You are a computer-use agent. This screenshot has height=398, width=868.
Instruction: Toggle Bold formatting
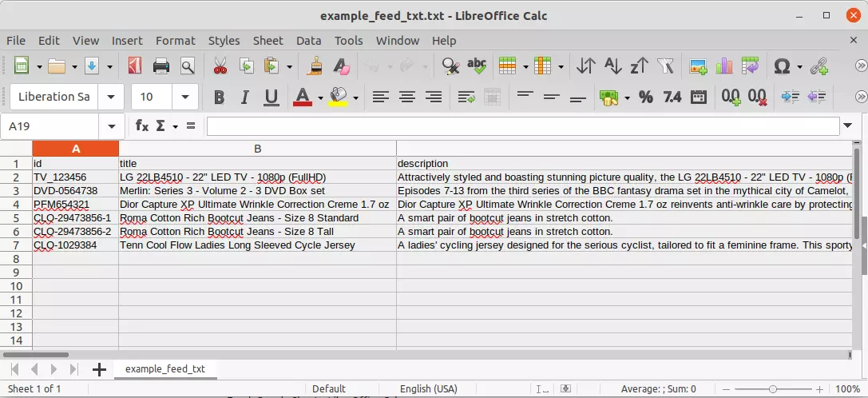220,97
